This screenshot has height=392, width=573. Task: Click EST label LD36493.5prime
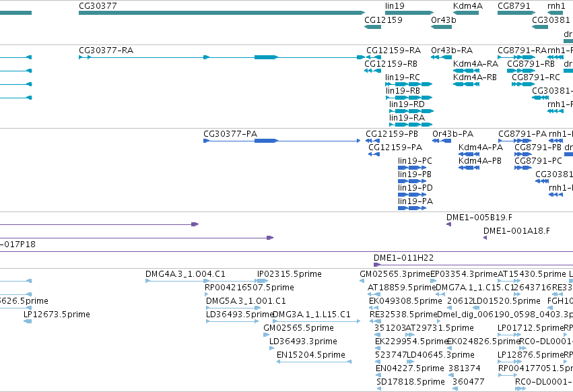[239, 315]
